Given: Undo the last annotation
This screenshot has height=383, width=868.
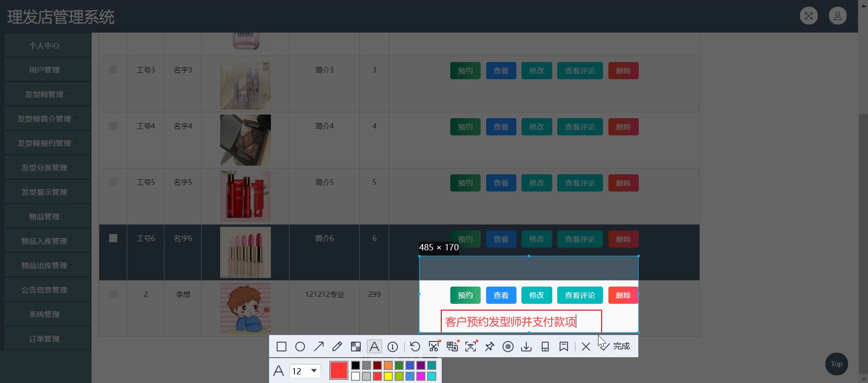Looking at the screenshot, I should (415, 347).
